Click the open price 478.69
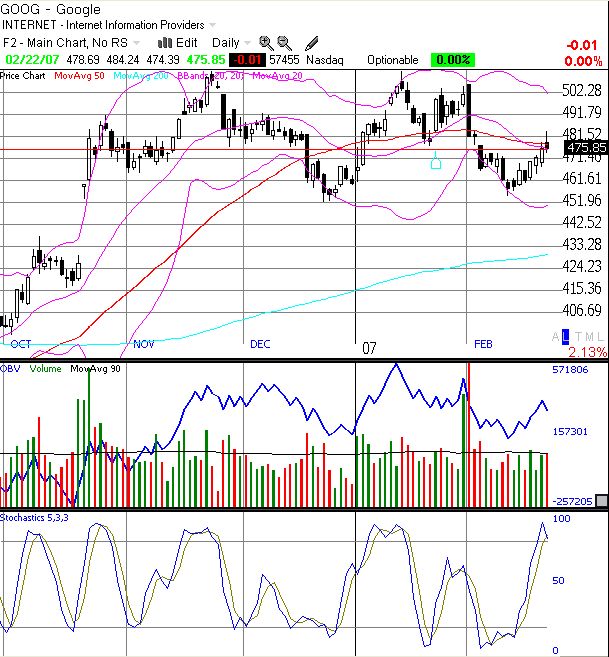609x657 pixels. (x=83, y=60)
